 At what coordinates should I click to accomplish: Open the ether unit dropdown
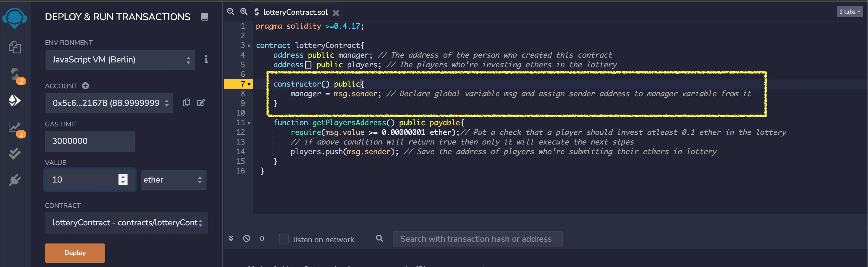click(174, 180)
